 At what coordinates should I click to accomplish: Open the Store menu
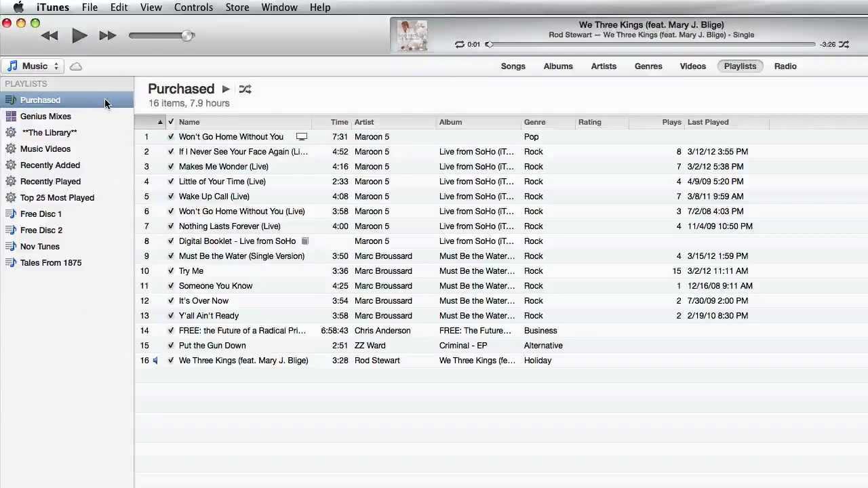pyautogui.click(x=237, y=7)
